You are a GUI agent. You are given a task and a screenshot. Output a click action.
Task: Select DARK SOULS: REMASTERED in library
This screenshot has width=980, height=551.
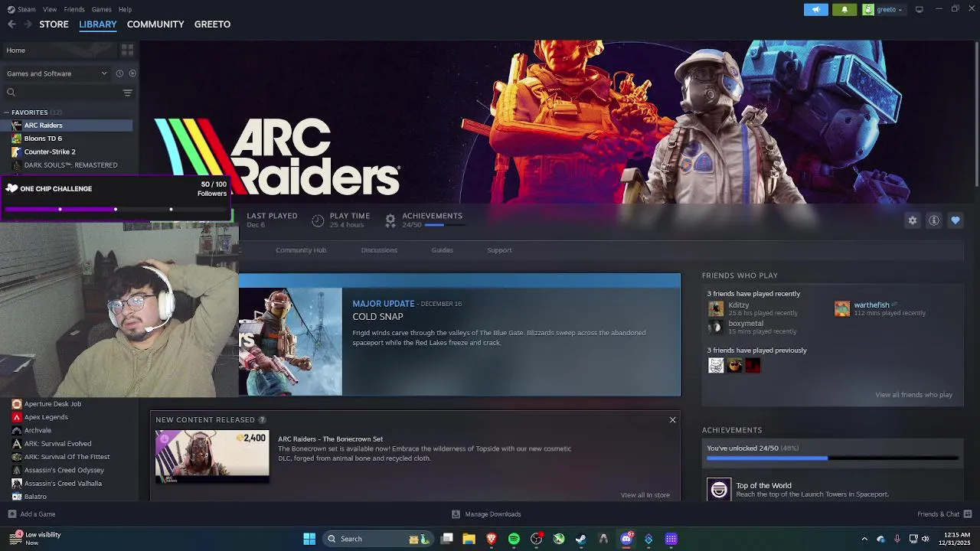click(69, 165)
